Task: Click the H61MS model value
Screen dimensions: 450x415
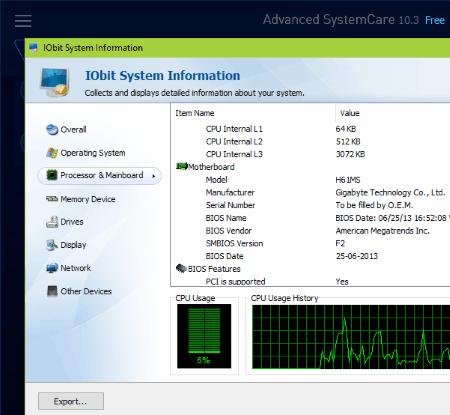Action: [x=348, y=180]
